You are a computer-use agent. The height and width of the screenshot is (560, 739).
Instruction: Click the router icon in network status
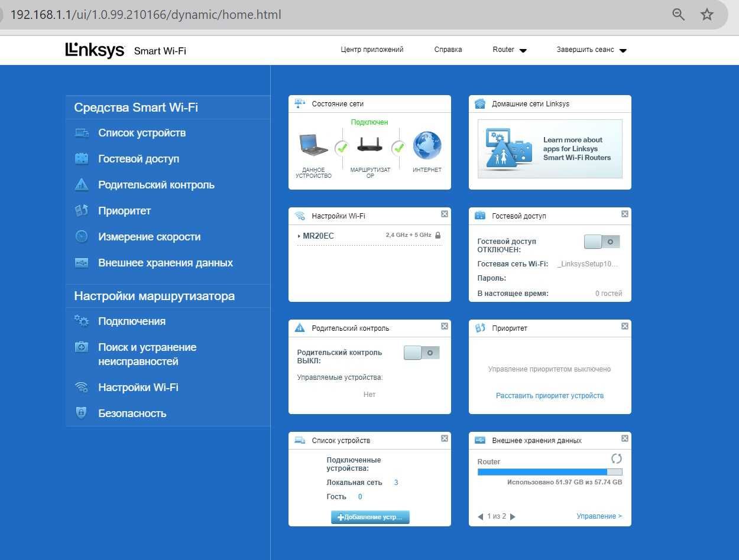370,145
